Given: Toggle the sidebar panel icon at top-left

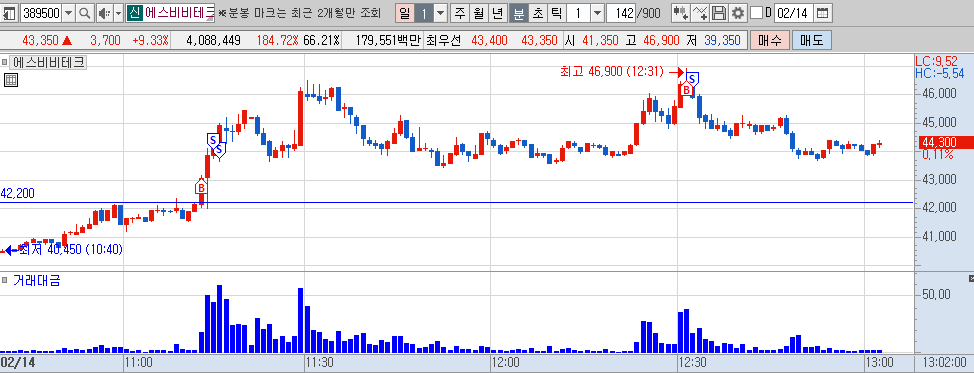Looking at the screenshot, I should click(x=10, y=12).
